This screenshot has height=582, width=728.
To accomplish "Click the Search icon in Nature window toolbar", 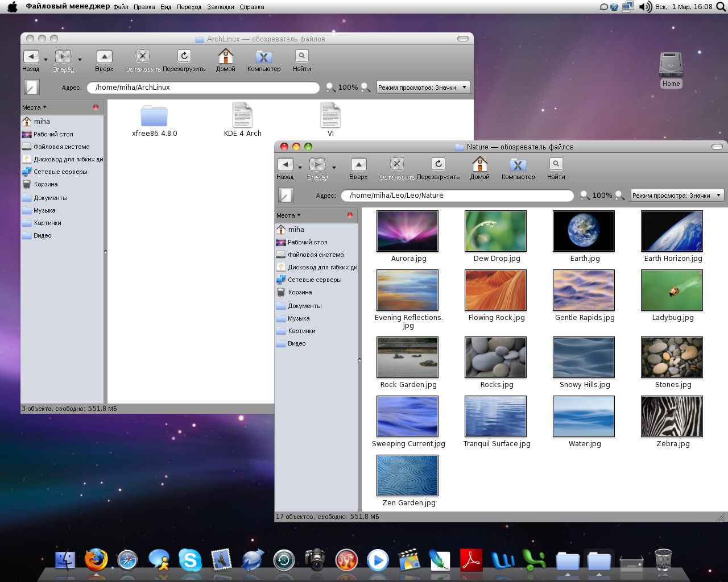I will (x=556, y=165).
